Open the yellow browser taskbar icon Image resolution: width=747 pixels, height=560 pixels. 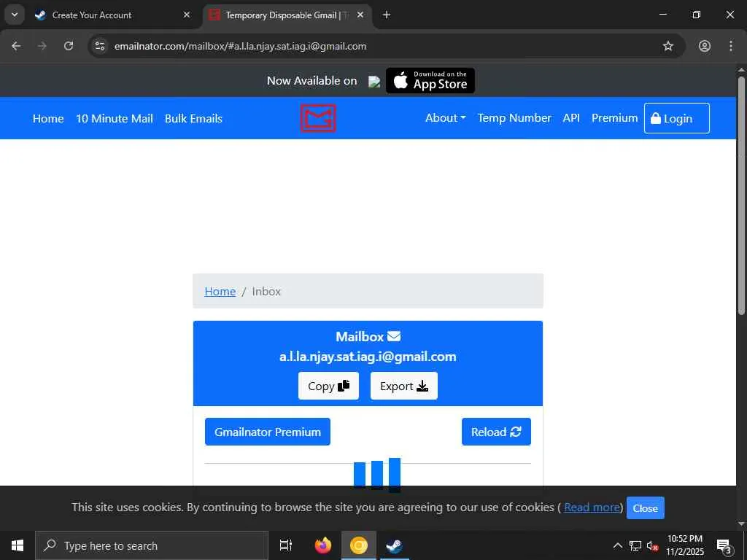tap(359, 545)
